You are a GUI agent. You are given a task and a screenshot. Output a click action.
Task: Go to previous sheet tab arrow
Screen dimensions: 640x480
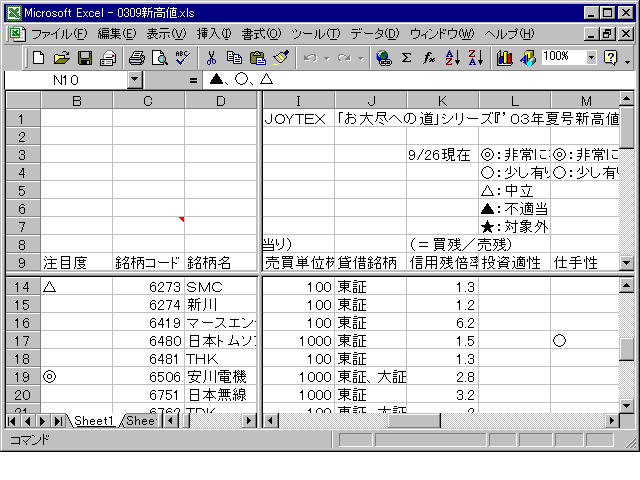coord(27,421)
